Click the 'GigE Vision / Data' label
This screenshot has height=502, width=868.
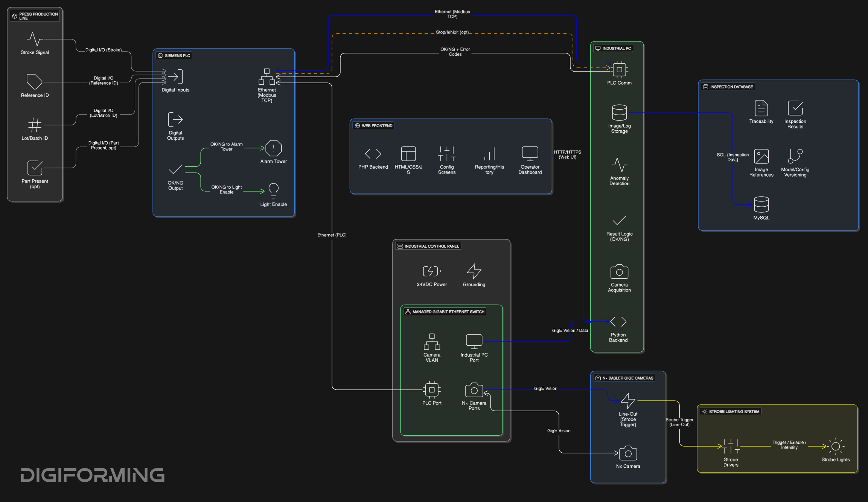click(x=570, y=330)
